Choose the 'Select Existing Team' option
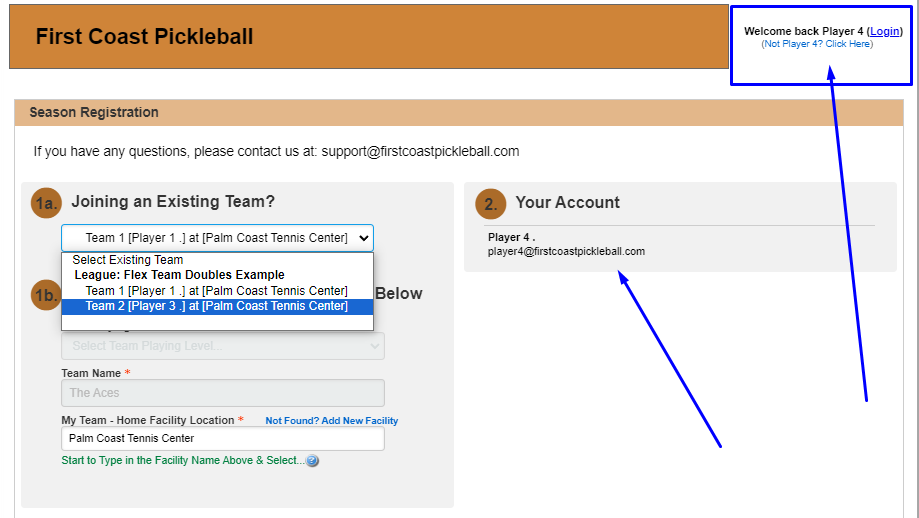The image size is (919, 518). click(127, 260)
